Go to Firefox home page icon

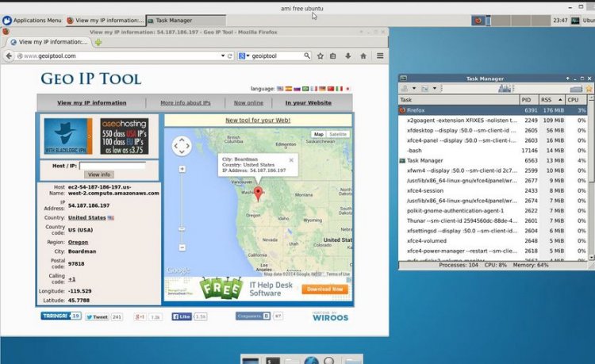coord(363,56)
